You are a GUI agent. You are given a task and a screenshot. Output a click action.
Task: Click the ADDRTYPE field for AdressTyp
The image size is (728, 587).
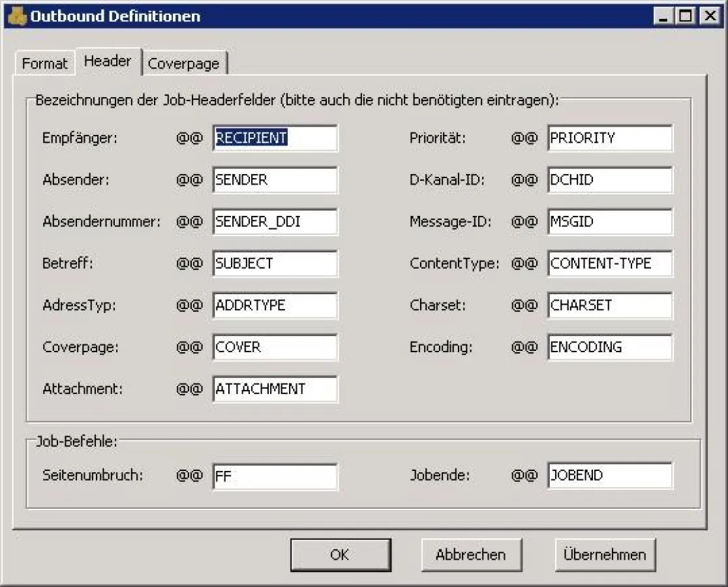click(x=274, y=305)
